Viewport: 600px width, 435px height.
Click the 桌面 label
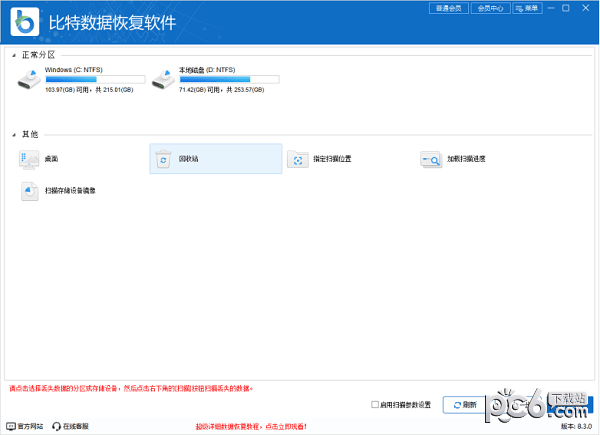(51, 159)
